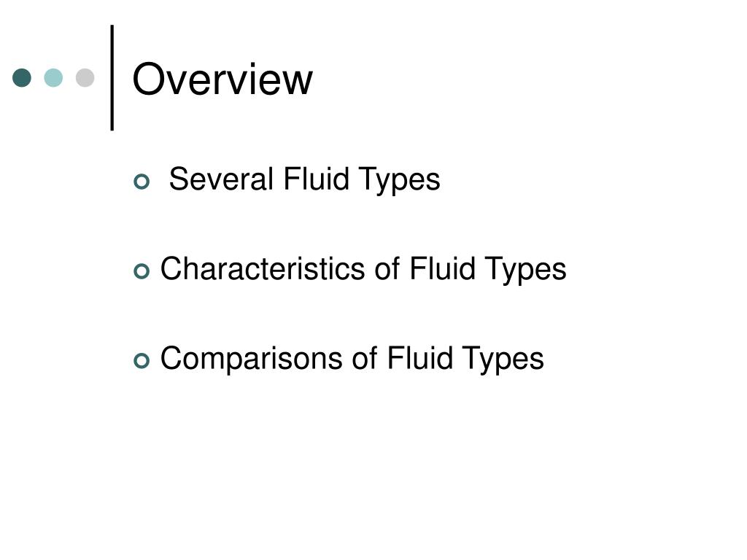Image resolution: width=747 pixels, height=560 pixels.
Task: Click the word Several
Action: [221, 179]
